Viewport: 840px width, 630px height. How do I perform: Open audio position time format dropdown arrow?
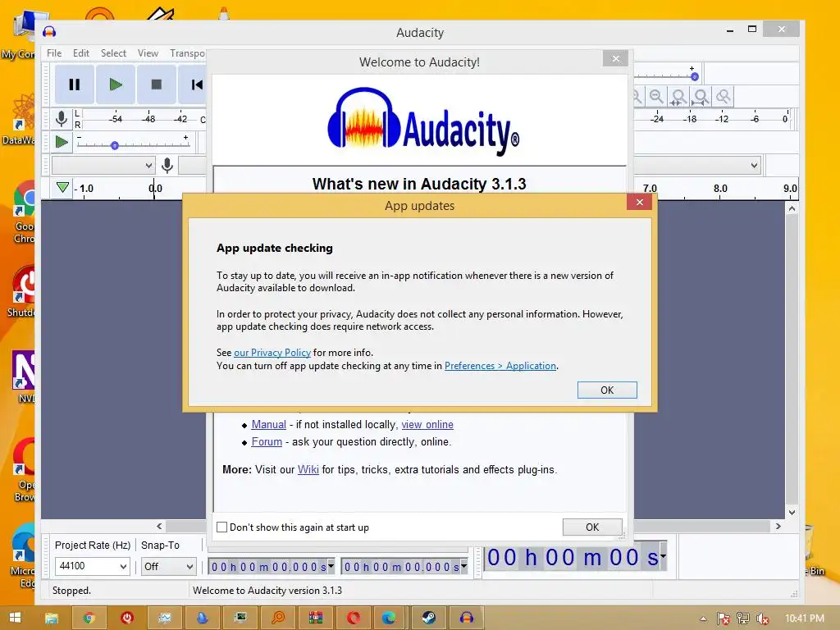663,557
